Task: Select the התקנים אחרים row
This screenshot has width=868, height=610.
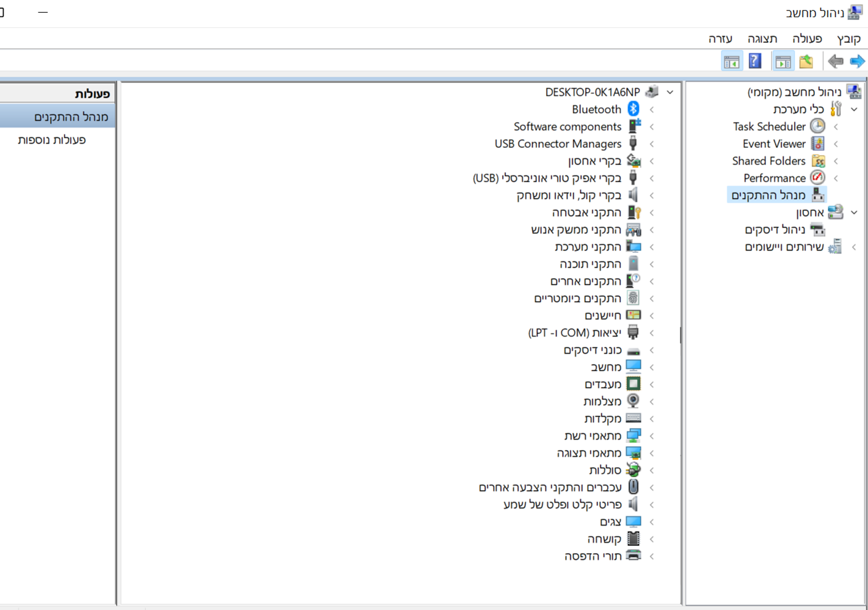Action: point(585,281)
